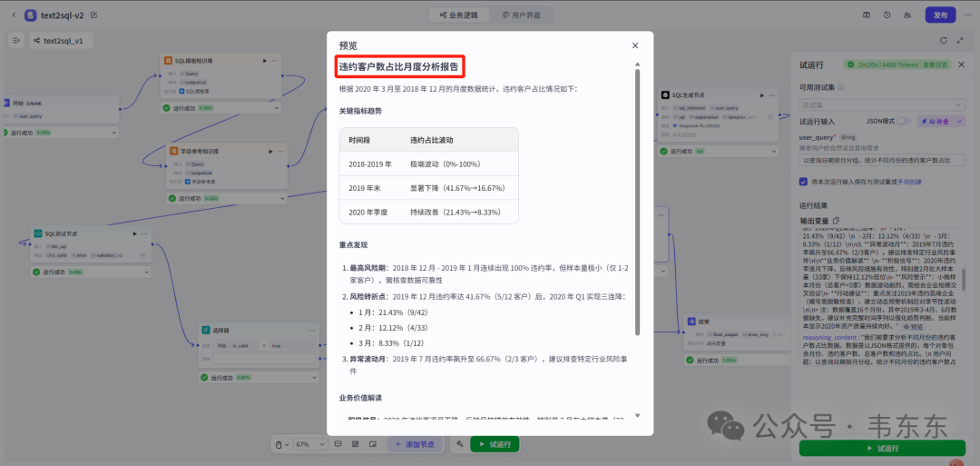Click the 业务价值解读 heading
Viewport: 980px width, 466px height.
click(x=360, y=398)
